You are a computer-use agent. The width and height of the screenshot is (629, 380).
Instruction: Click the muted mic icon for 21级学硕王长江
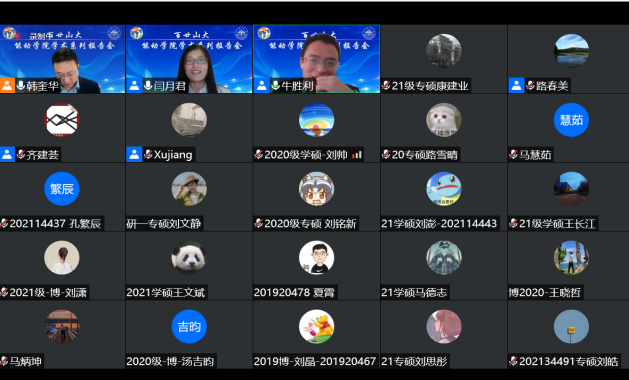(513, 224)
